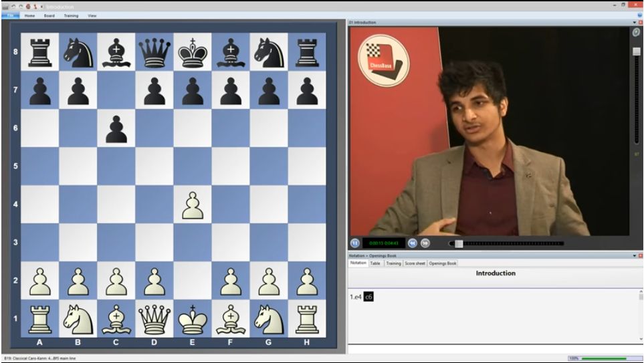The image size is (644, 363).
Task: Jump to move 1.e4 in notation
Action: 355,296
